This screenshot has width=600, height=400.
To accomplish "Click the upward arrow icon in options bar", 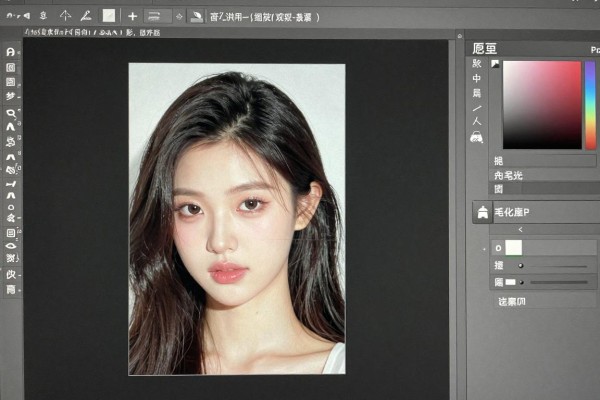I will click(x=65, y=16).
